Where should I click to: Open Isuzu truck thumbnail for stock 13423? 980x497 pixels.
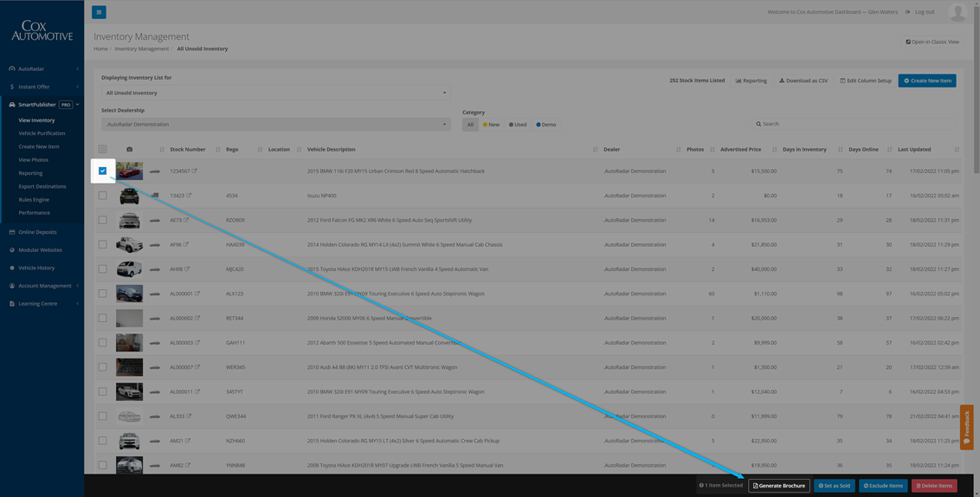click(x=129, y=196)
